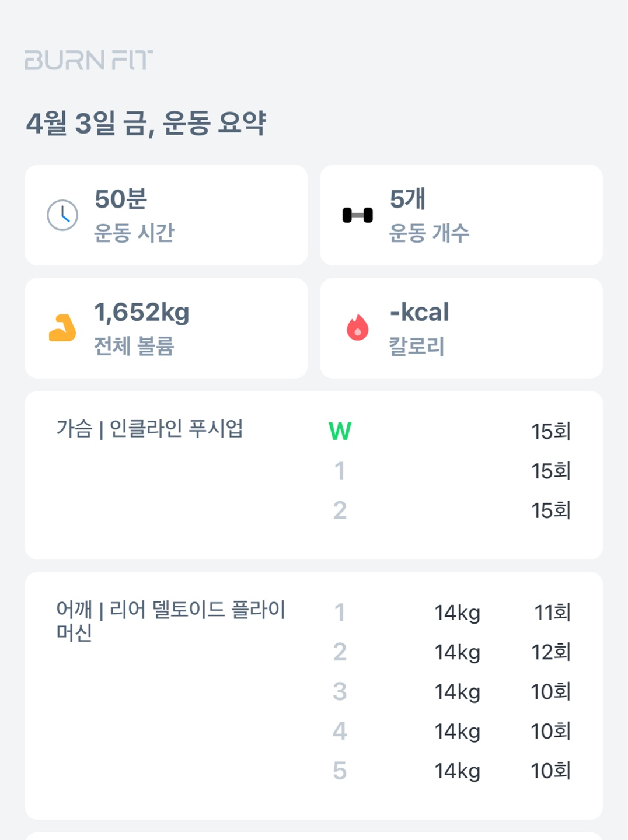Select set number 4 of rear delt fly
The image size is (628, 840).
click(340, 731)
